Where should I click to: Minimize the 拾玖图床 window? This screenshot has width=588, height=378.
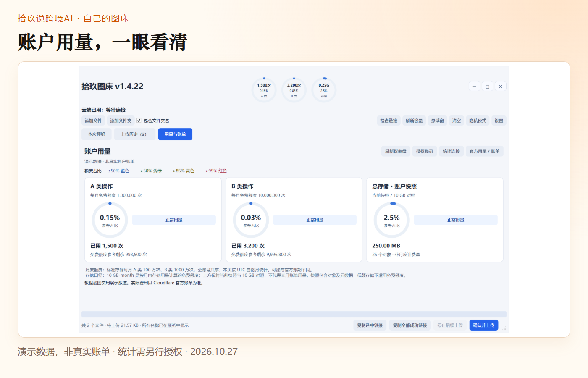[x=474, y=87]
